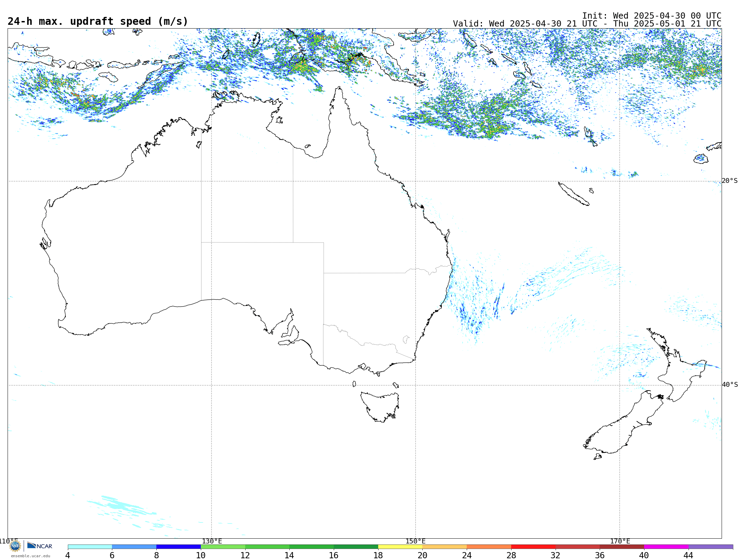The height and width of the screenshot is (560, 744).
Task: Click the colorbar tick label '36'
Action: tap(600, 556)
